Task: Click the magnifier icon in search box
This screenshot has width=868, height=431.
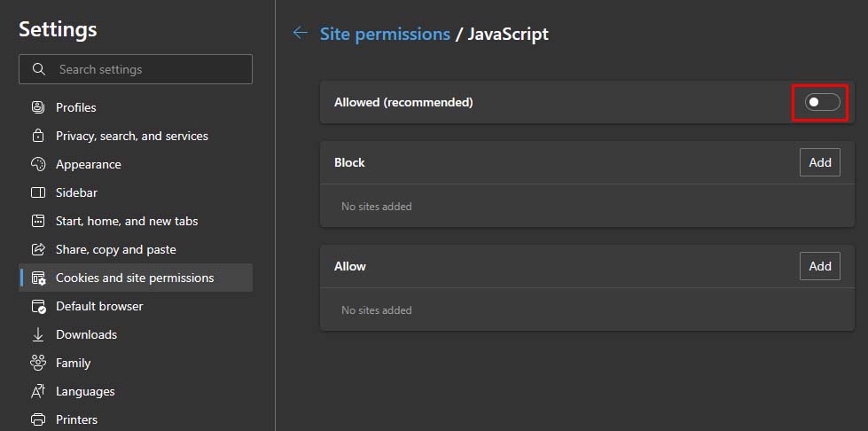Action: point(39,69)
